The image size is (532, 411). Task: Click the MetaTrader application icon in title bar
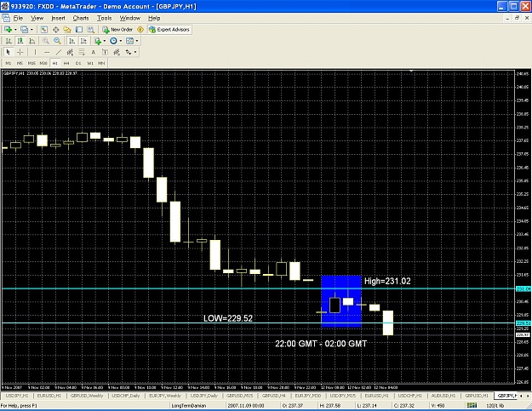[x=5, y=6]
